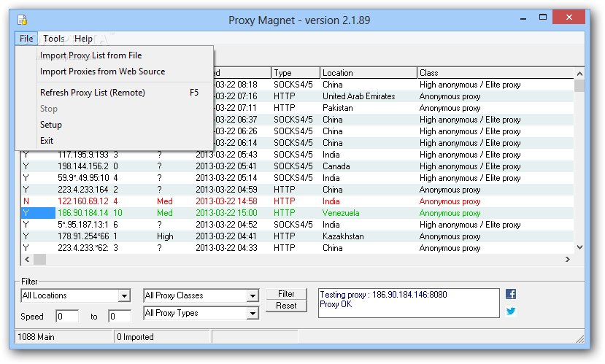Minimize the Proxy Magnet window
The width and height of the screenshot is (605, 364).
(523, 18)
